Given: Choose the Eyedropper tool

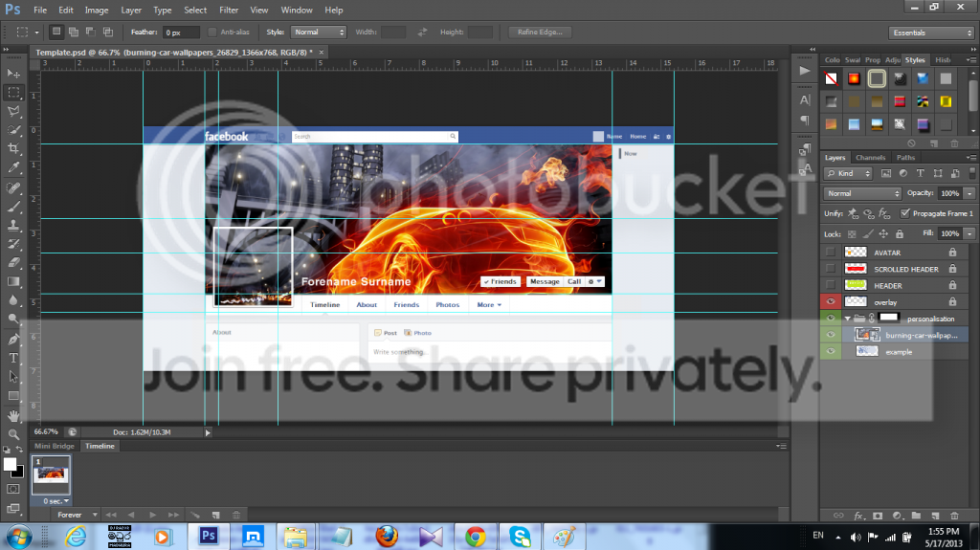Looking at the screenshot, I should [x=13, y=167].
